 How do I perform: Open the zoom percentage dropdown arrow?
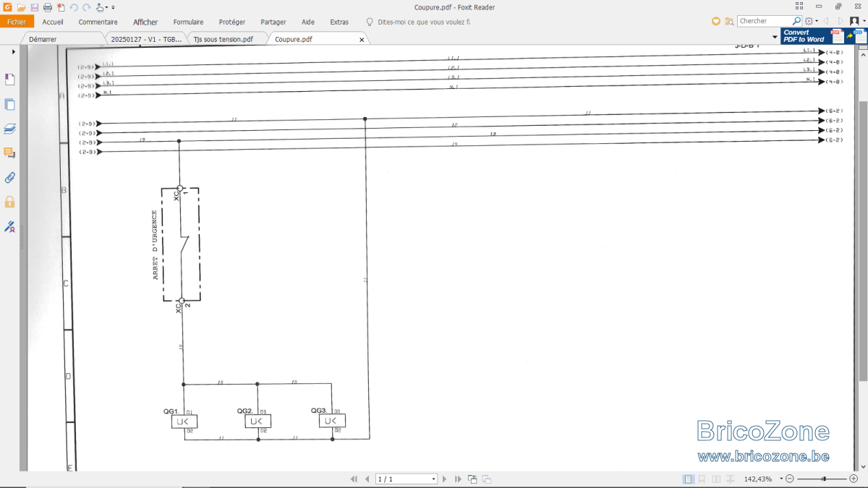point(781,479)
